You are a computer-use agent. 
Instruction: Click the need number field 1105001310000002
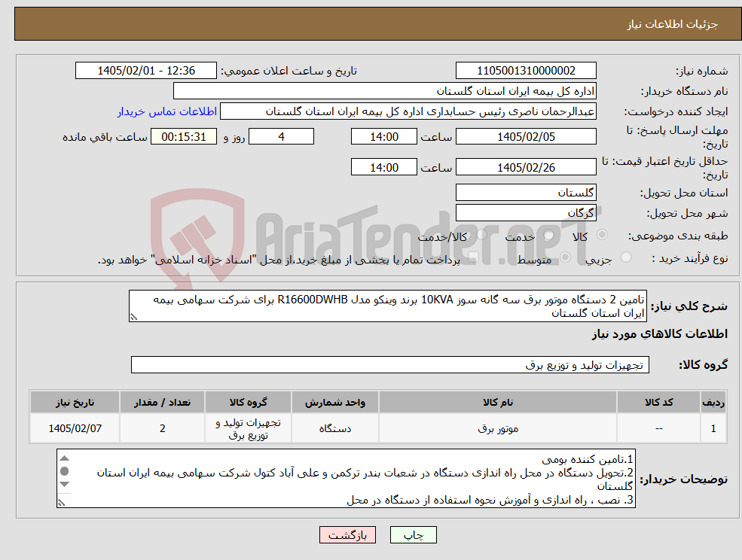pos(526,71)
